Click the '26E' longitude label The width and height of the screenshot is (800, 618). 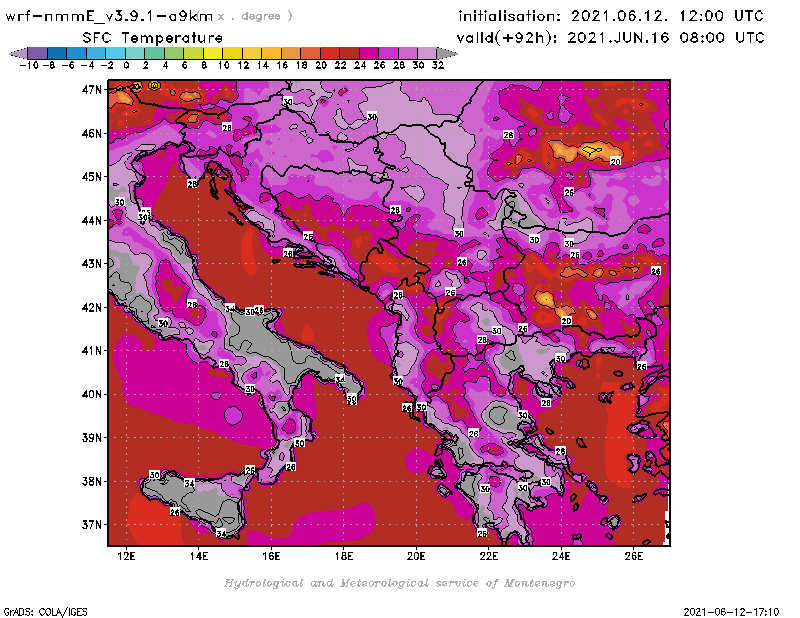coord(633,556)
